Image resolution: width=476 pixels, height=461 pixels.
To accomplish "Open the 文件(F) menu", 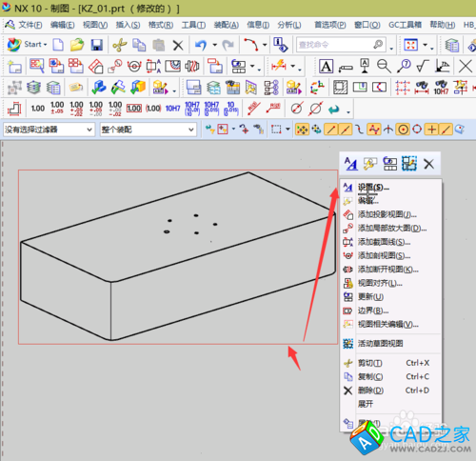I will (x=30, y=25).
